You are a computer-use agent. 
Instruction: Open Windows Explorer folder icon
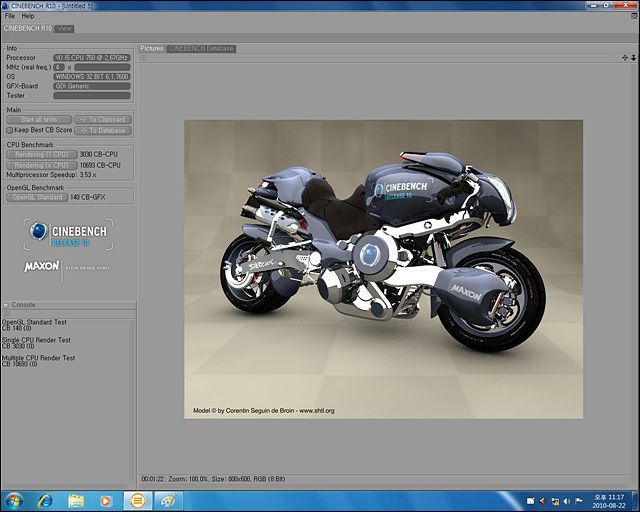point(76,501)
